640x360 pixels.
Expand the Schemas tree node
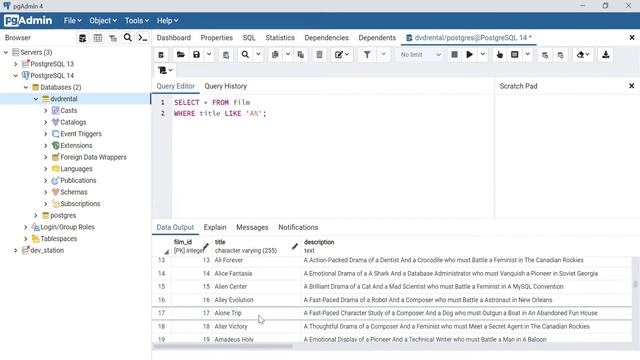point(46,192)
